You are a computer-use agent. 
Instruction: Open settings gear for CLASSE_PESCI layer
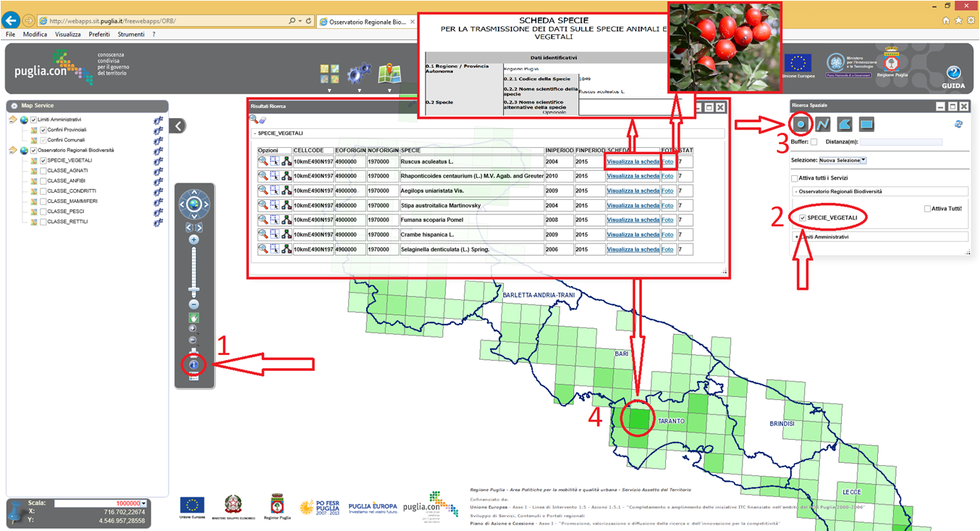(x=158, y=212)
